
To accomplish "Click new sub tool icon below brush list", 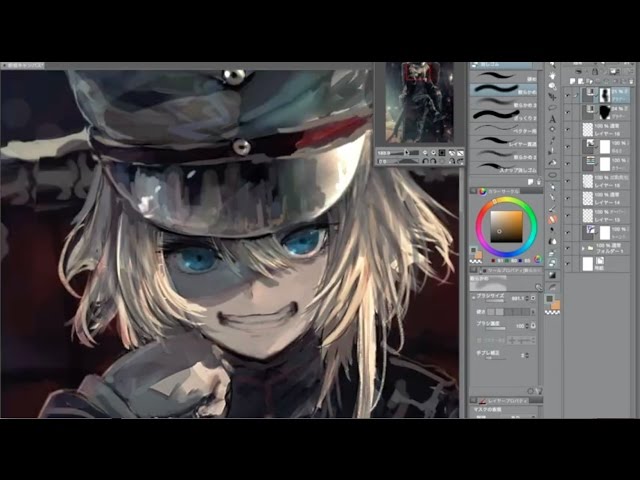I will pyautogui.click(x=530, y=182).
